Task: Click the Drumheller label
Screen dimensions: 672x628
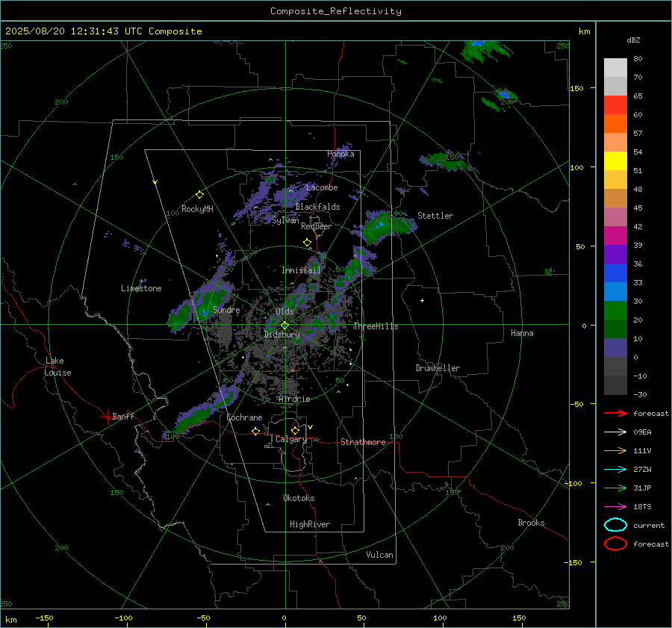Action: 438,368
